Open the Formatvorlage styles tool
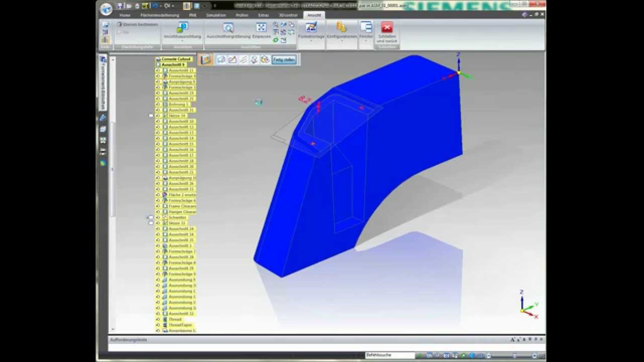This screenshot has width=644, height=362. point(311,30)
